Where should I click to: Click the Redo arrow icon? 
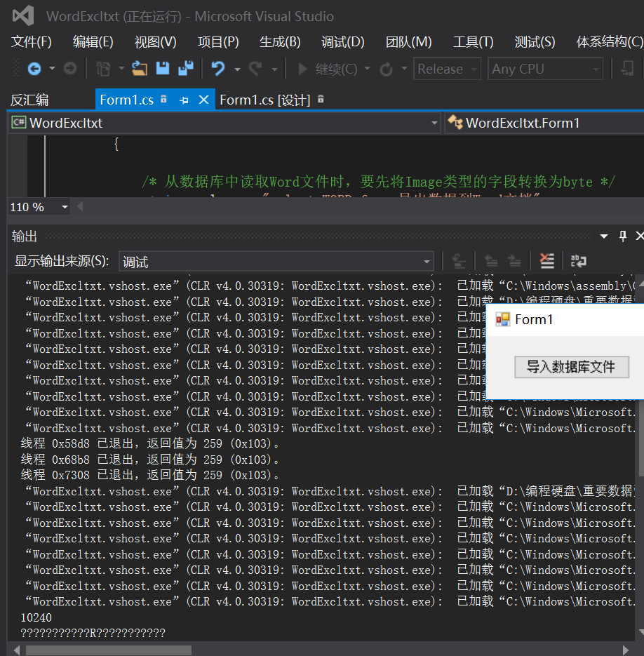pyautogui.click(x=255, y=68)
